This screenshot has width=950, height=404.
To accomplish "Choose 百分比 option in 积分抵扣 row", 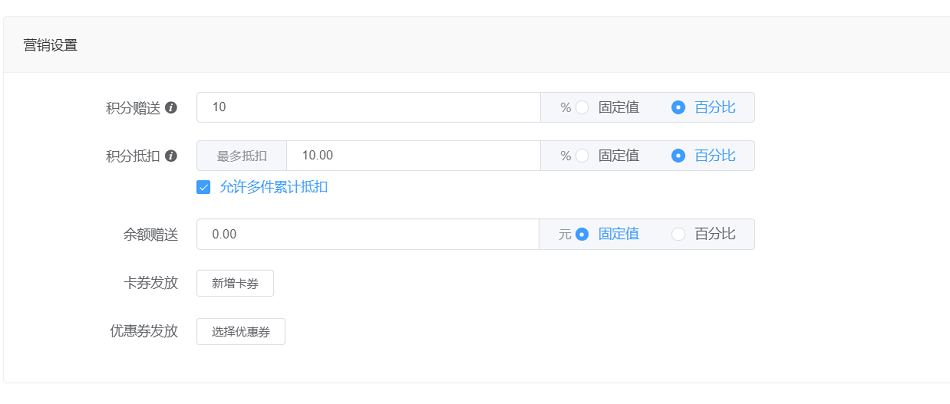I will click(679, 155).
